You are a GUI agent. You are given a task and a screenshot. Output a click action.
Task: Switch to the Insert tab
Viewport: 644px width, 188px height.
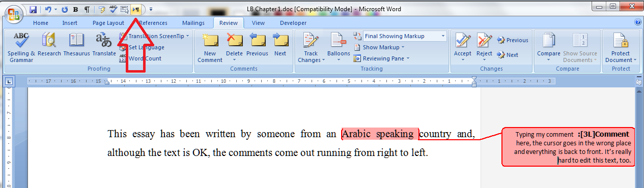pos(70,23)
